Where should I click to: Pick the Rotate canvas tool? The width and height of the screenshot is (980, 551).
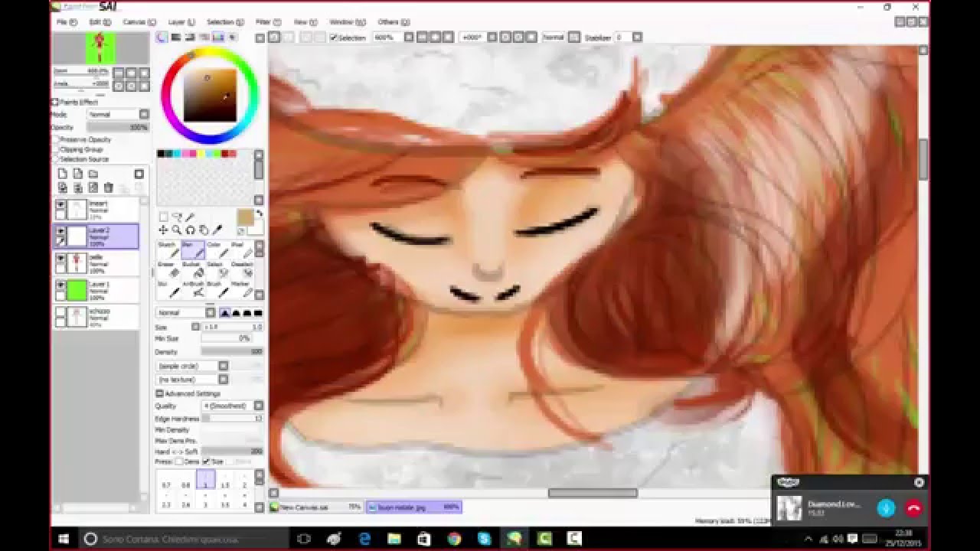coord(190,230)
